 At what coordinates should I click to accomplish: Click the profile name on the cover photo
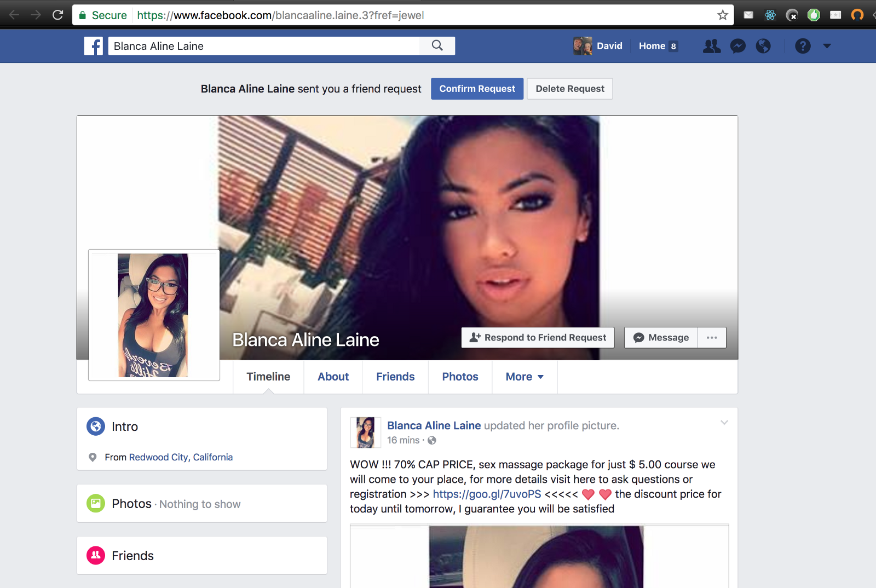coord(306,340)
